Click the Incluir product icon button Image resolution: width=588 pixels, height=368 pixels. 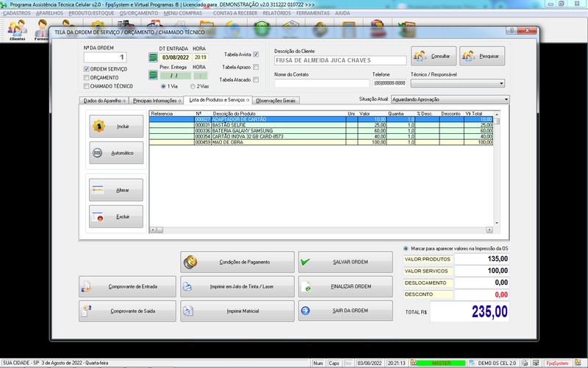point(98,126)
